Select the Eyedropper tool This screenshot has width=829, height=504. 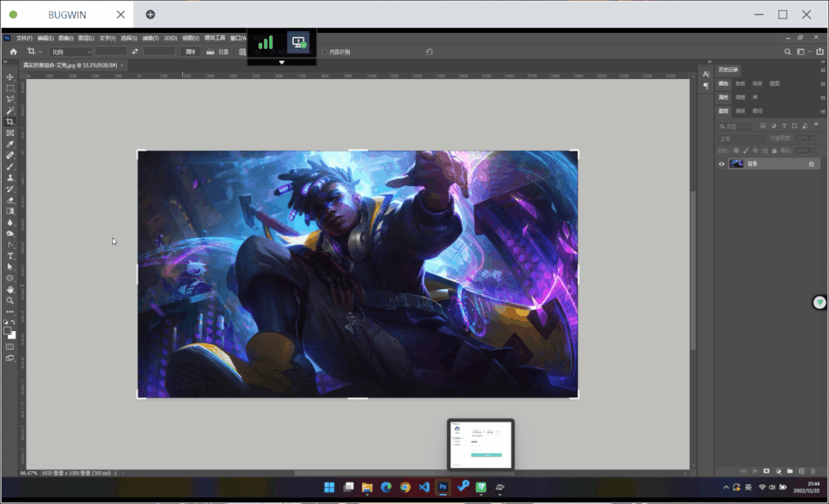click(x=10, y=144)
